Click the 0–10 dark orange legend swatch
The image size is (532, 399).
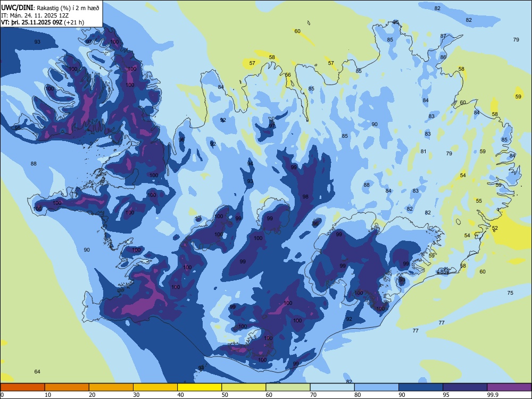[22, 387]
